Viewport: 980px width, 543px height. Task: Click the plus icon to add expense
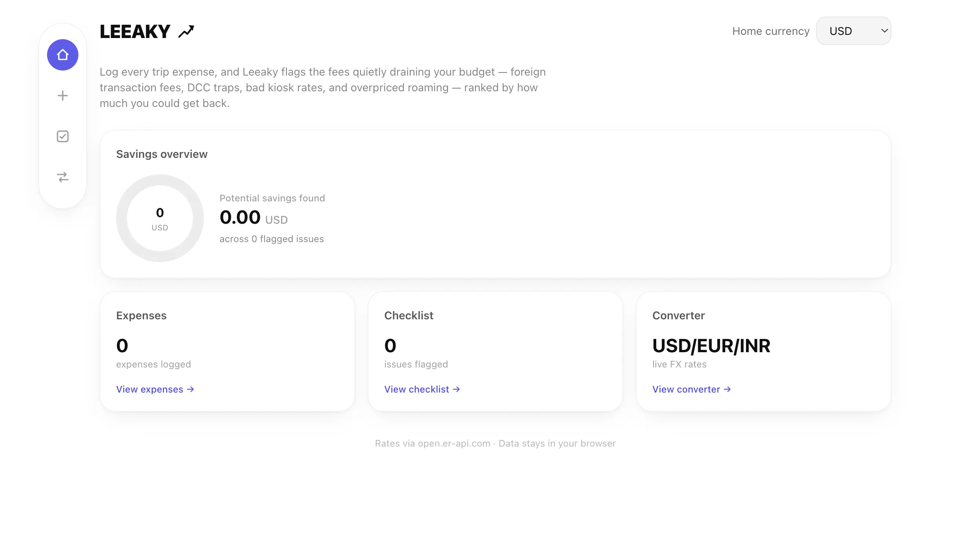point(63,96)
